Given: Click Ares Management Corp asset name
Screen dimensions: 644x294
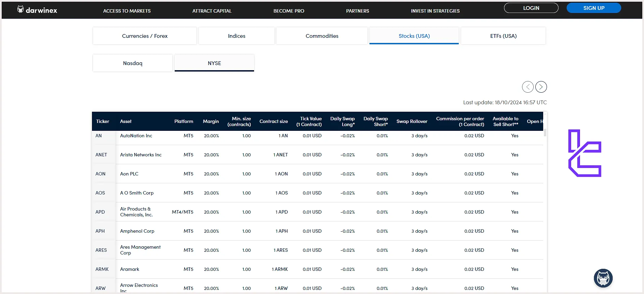Looking at the screenshot, I should tap(140, 250).
